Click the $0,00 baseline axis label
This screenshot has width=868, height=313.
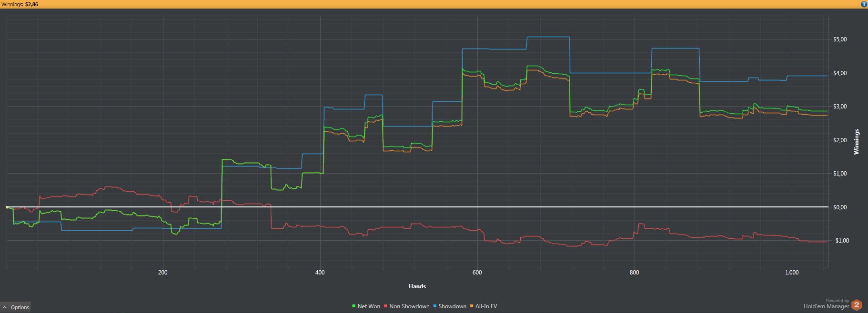[840, 207]
